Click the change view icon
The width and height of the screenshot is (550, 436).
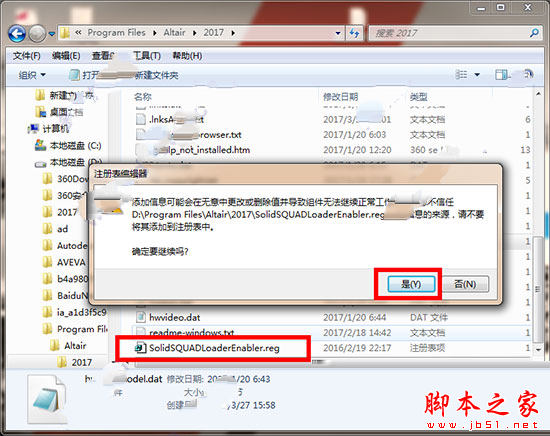[461, 74]
